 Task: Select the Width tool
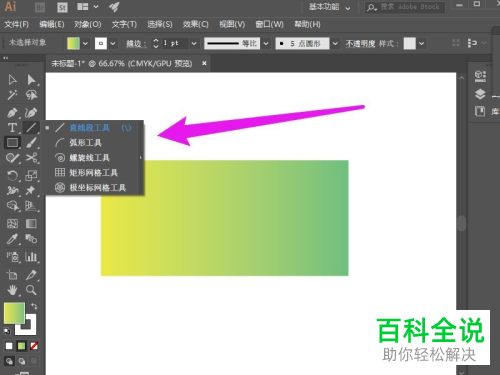(x=12, y=190)
